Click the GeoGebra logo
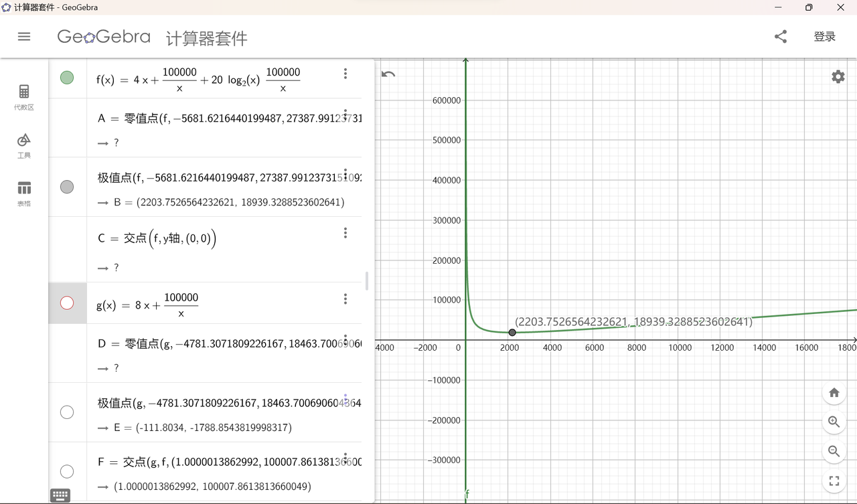 pos(104,37)
